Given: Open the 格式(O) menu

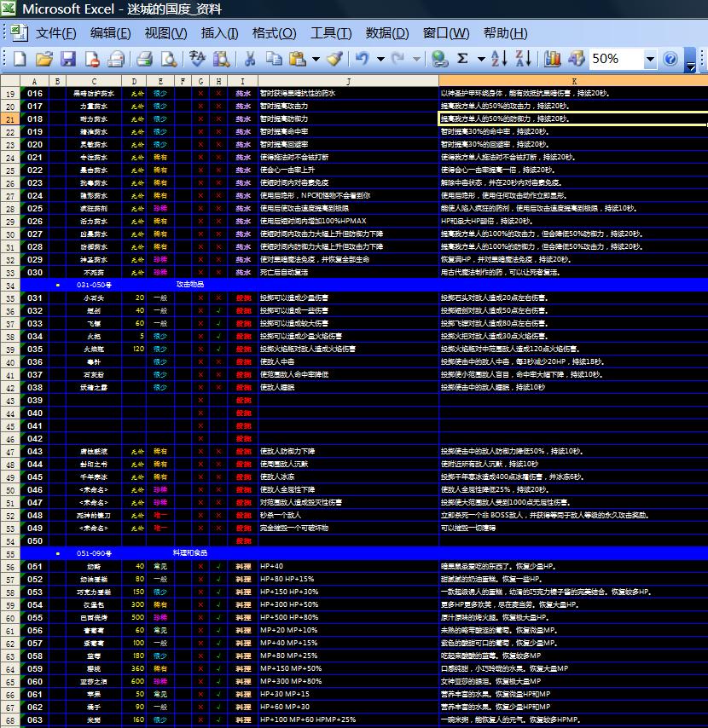Looking at the screenshot, I should pyautogui.click(x=274, y=33).
